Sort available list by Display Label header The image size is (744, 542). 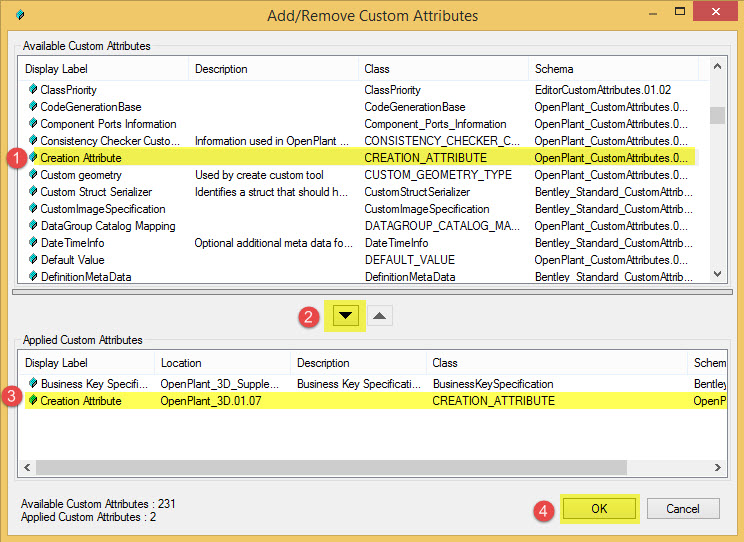(x=104, y=69)
